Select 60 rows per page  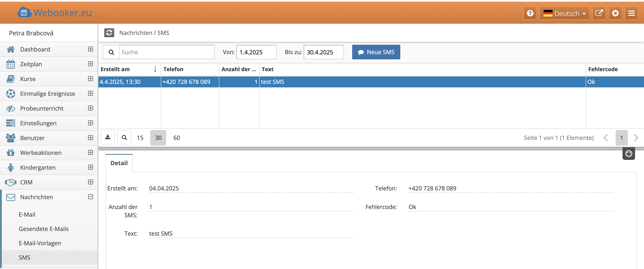[176, 138]
